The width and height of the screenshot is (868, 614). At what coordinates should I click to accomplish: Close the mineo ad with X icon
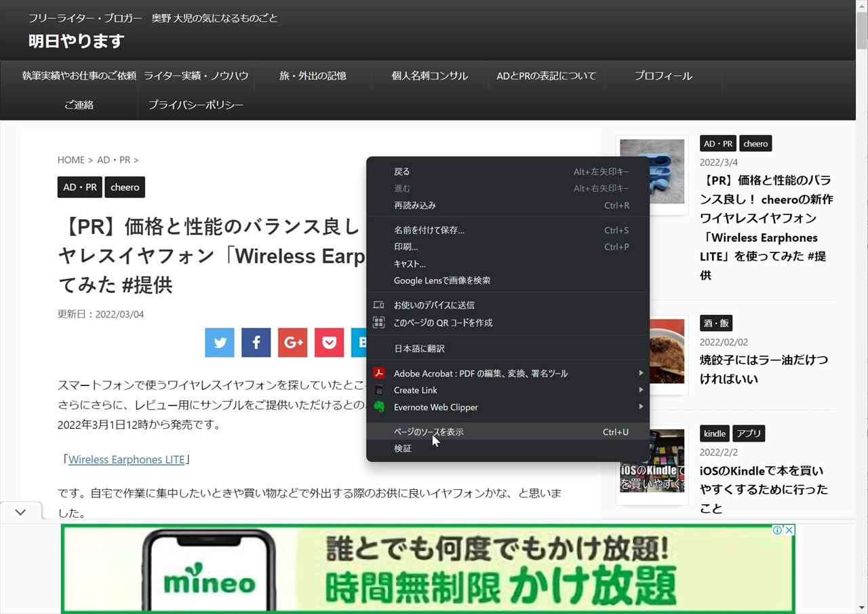[x=789, y=530]
